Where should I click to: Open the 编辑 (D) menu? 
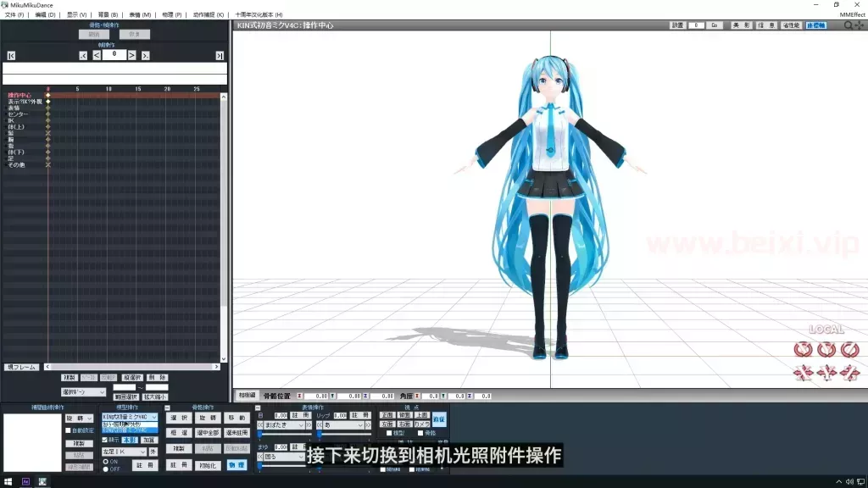click(46, 15)
